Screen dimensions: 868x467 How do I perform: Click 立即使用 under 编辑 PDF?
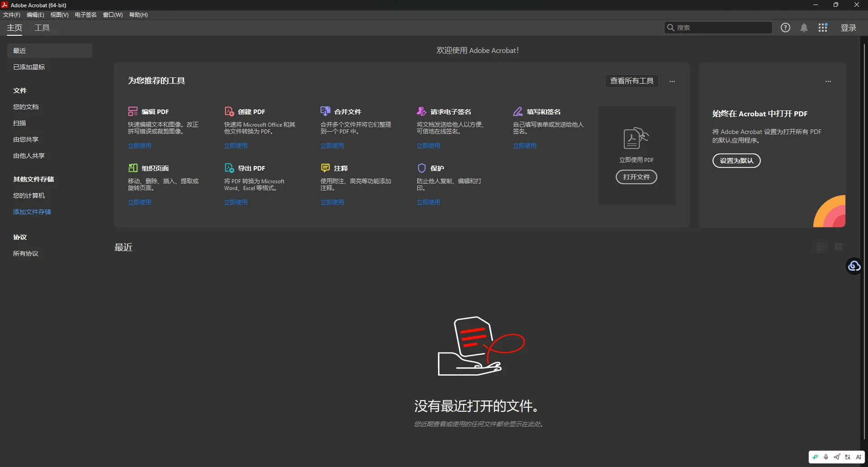pos(140,146)
